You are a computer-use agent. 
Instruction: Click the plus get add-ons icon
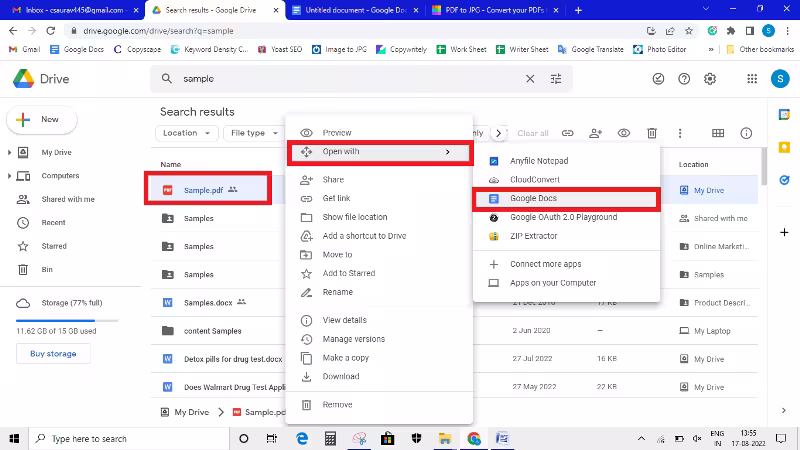(784, 233)
